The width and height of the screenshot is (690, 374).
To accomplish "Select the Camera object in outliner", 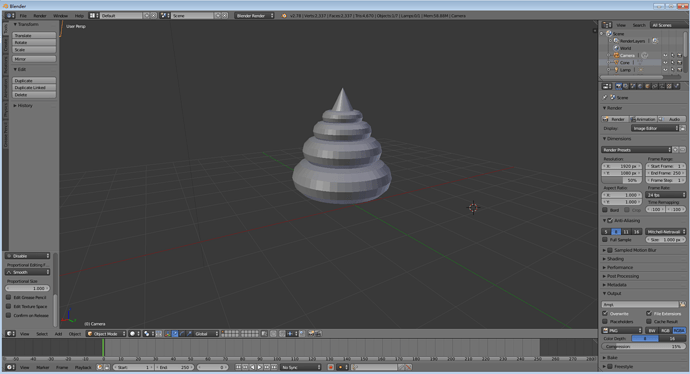I will coord(627,55).
